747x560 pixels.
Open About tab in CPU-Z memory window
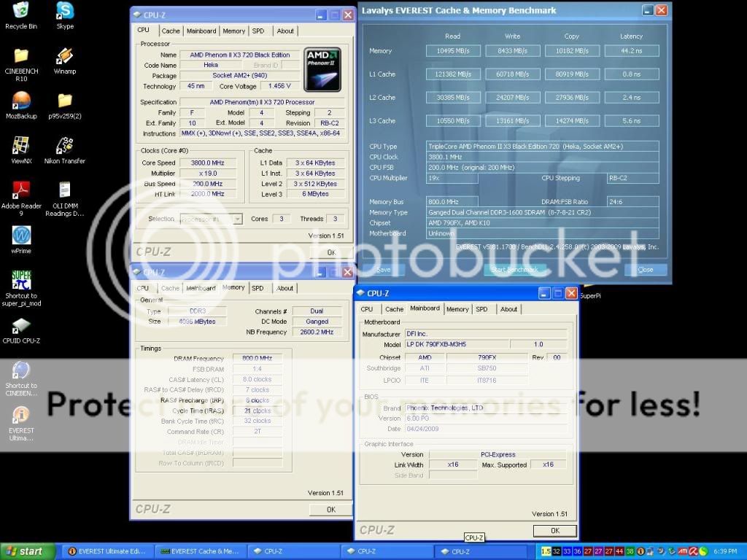pyautogui.click(x=285, y=288)
